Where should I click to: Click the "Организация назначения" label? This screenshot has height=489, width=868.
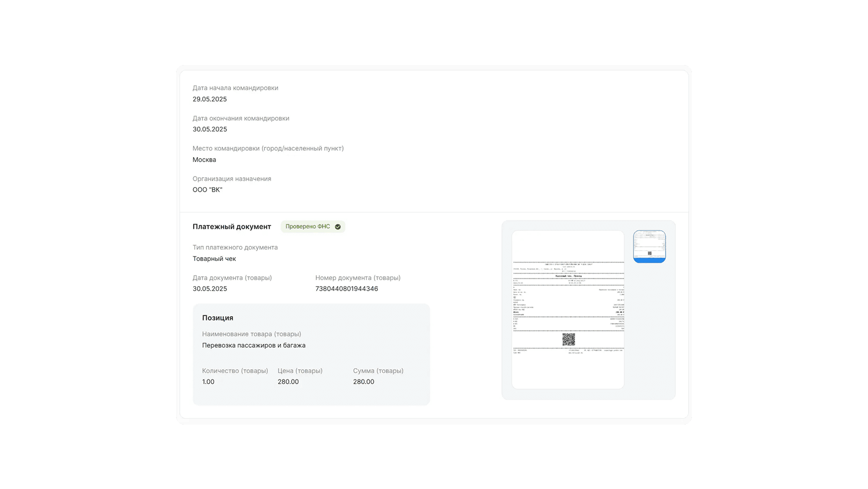tap(232, 179)
